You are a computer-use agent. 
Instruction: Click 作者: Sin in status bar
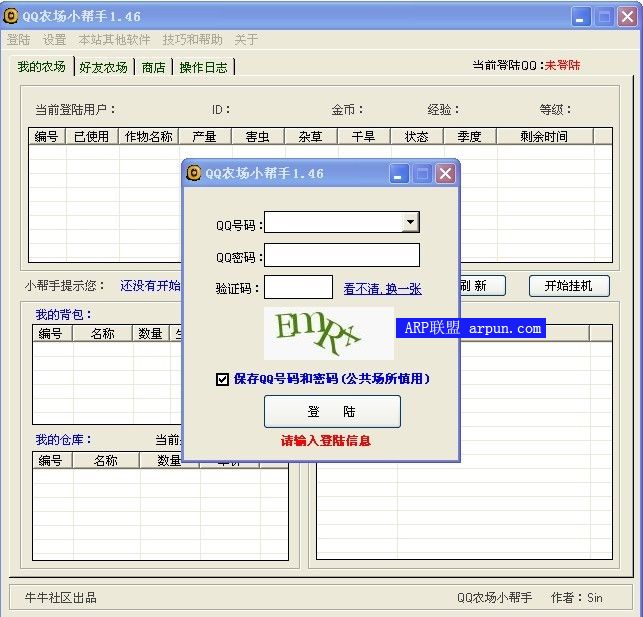(577, 597)
